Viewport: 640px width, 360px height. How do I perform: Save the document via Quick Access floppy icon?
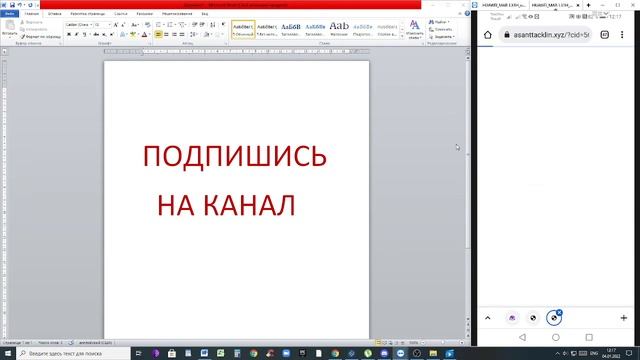tap(12, 5)
